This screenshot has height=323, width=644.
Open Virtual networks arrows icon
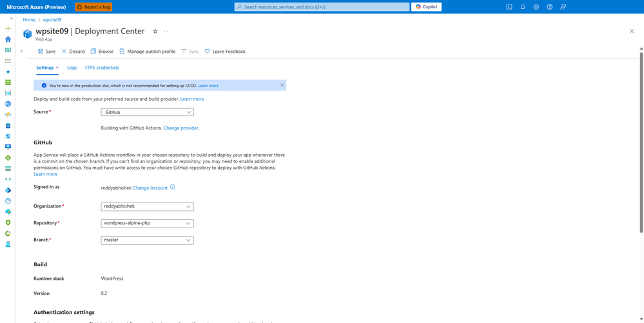8,179
